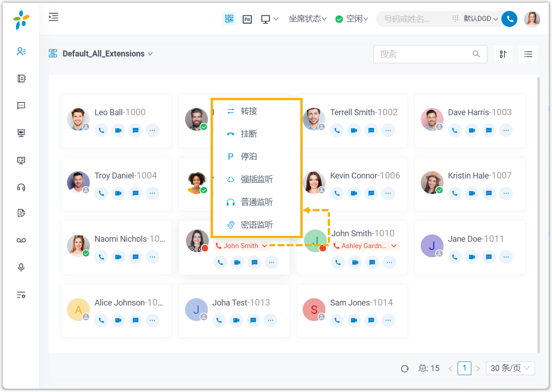Open the 30 条/页 page size dropdown
The height and width of the screenshot is (392, 552).
510,368
